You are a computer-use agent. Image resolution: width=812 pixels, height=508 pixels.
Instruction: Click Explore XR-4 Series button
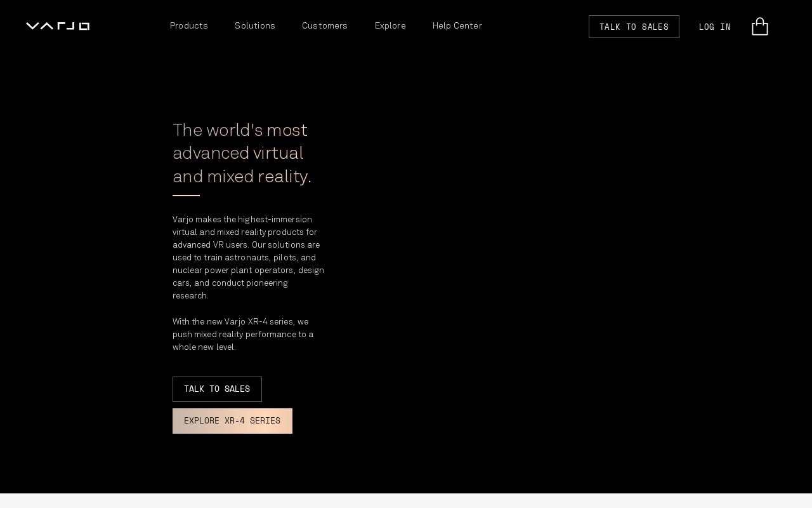(232, 421)
